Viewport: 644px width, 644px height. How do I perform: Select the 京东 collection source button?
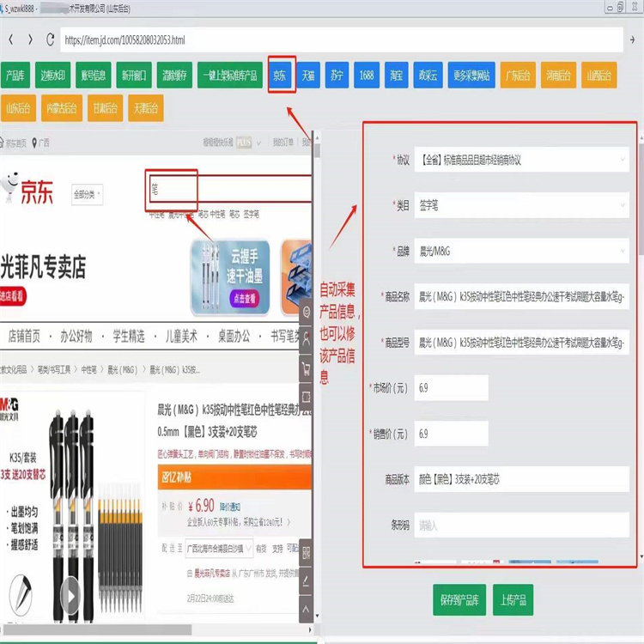click(x=281, y=76)
